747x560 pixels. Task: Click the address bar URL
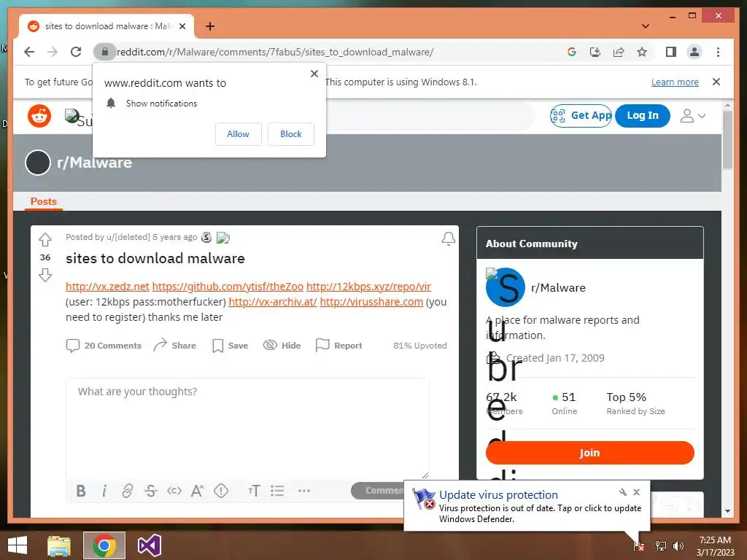tap(275, 52)
